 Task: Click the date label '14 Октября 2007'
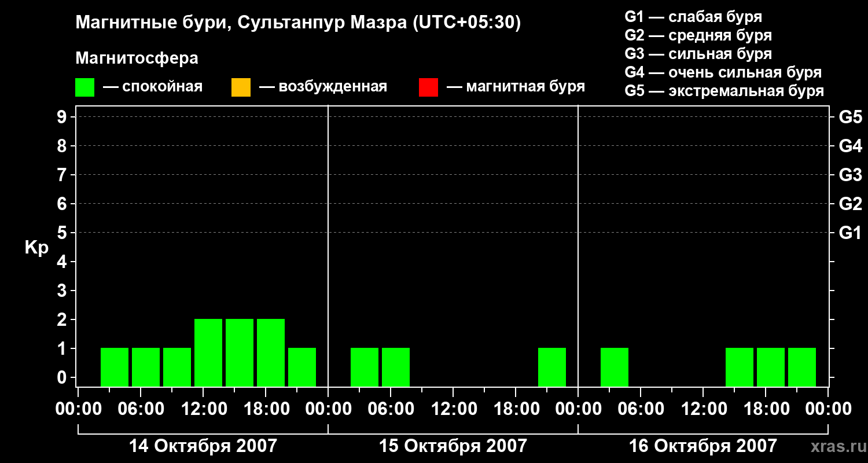point(203,446)
